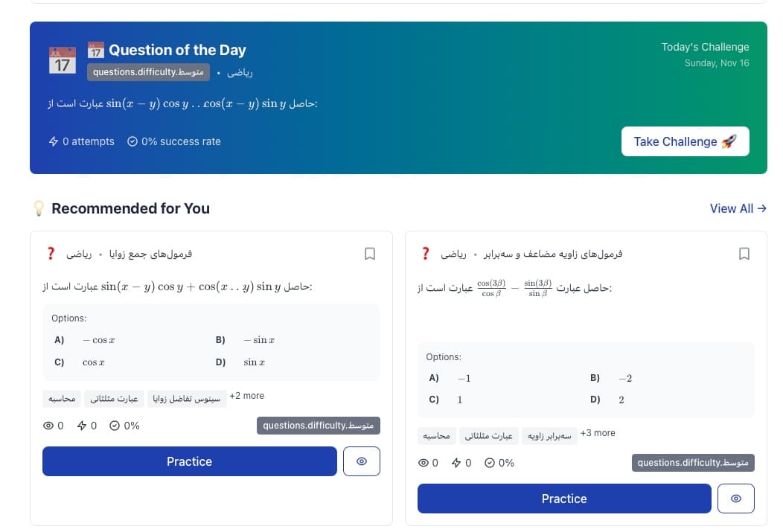Click success rate check icon in banner
Image resolution: width=783 pixels, height=532 pixels.
coord(132,141)
